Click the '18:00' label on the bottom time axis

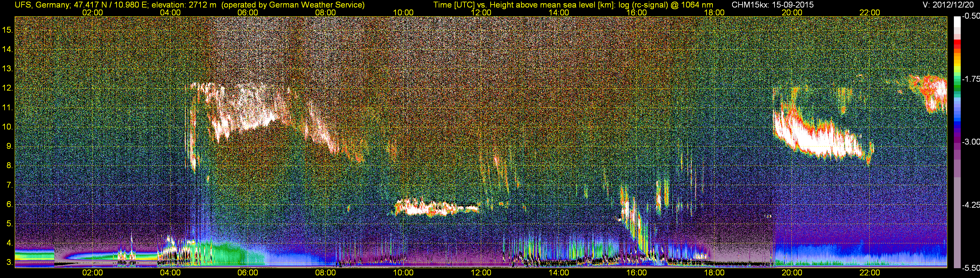tap(714, 273)
